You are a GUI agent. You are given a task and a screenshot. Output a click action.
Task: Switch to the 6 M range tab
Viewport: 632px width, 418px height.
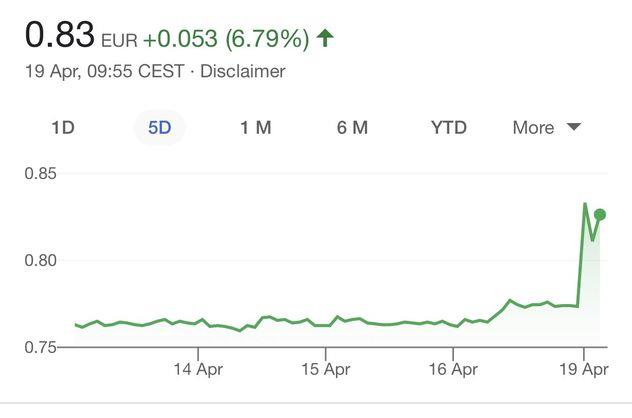(352, 127)
